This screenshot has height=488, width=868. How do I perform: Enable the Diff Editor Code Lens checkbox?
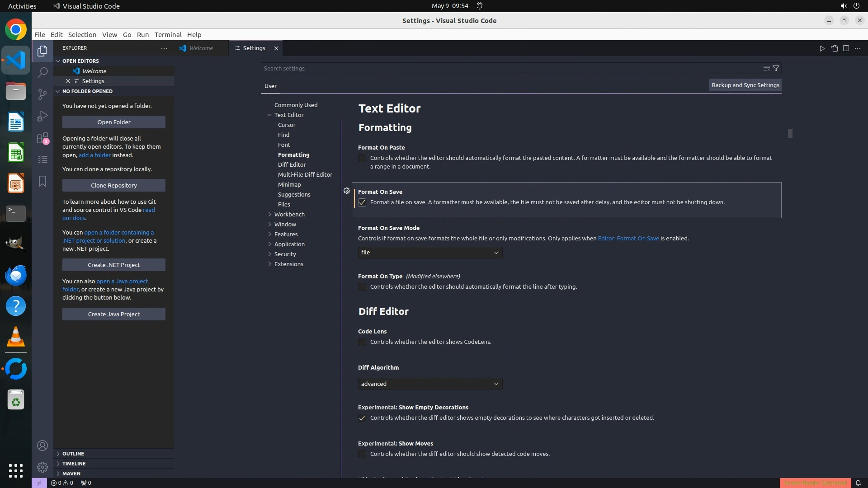[x=362, y=342]
